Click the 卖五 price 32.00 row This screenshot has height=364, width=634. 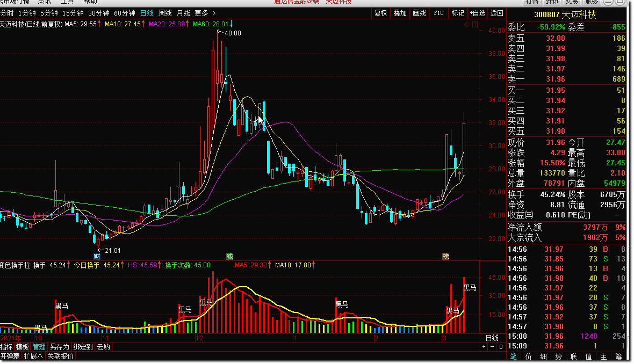[566, 38]
